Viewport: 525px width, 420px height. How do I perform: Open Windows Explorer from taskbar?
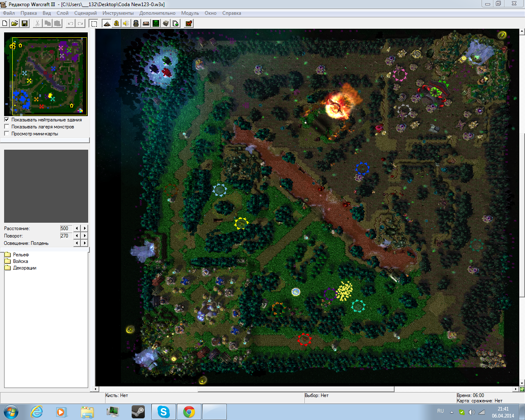[87, 412]
